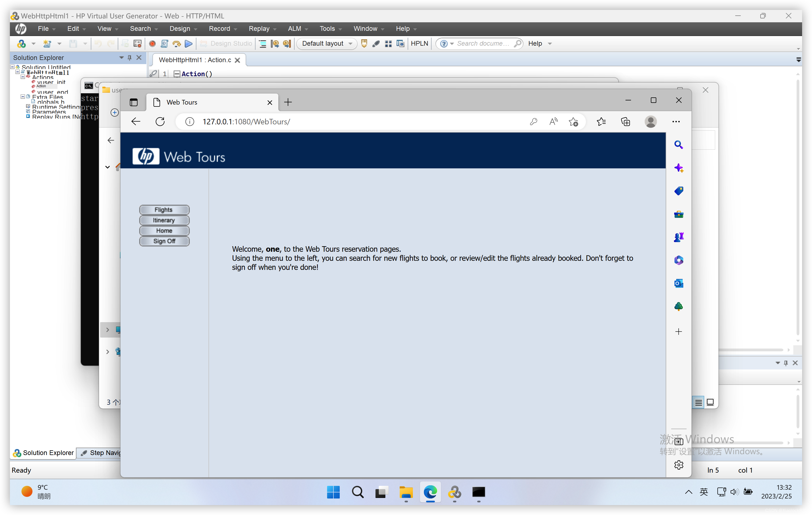Screen dimensions: 812x515
Task: Open the Games panel in Edge sidebar
Action: pyautogui.click(x=679, y=237)
